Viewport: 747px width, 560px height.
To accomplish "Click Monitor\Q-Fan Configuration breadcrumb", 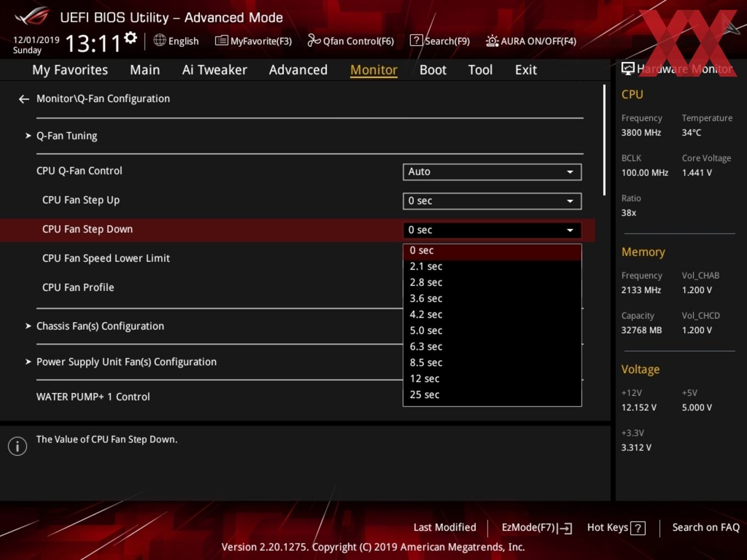I will click(103, 99).
